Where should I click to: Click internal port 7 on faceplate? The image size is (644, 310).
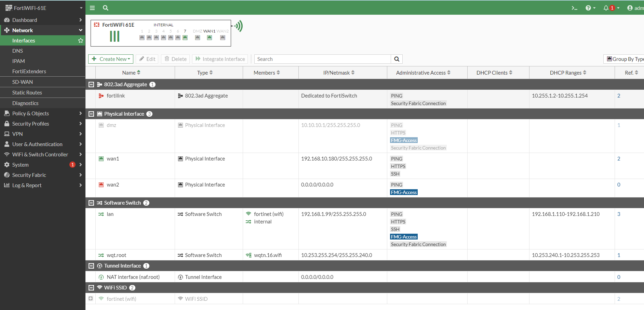(185, 38)
